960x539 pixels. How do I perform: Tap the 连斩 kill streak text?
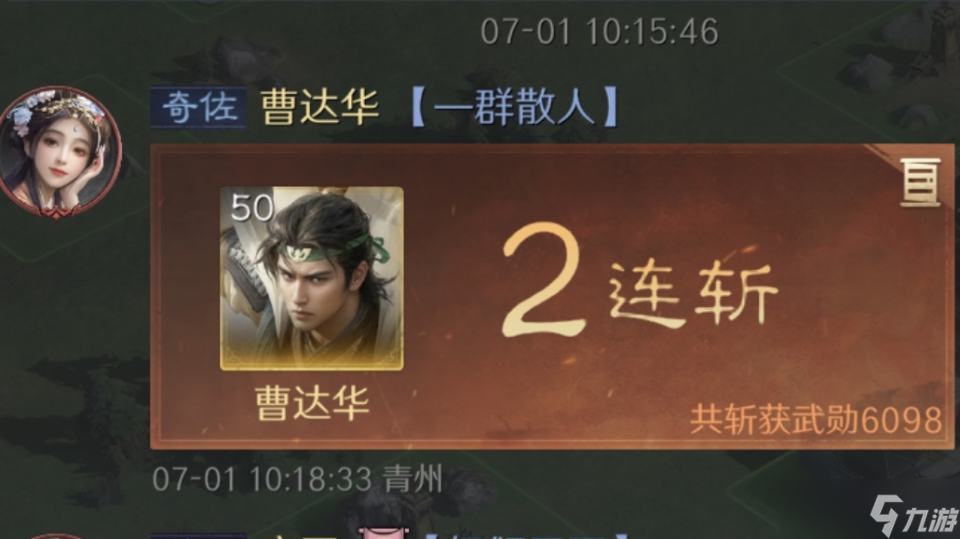pyautogui.click(x=694, y=293)
